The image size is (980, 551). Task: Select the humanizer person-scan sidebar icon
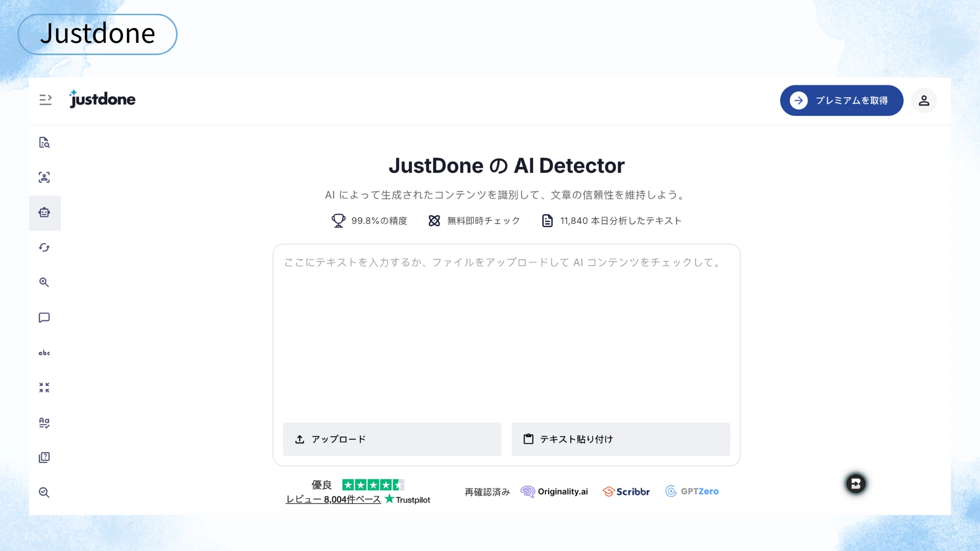point(44,178)
